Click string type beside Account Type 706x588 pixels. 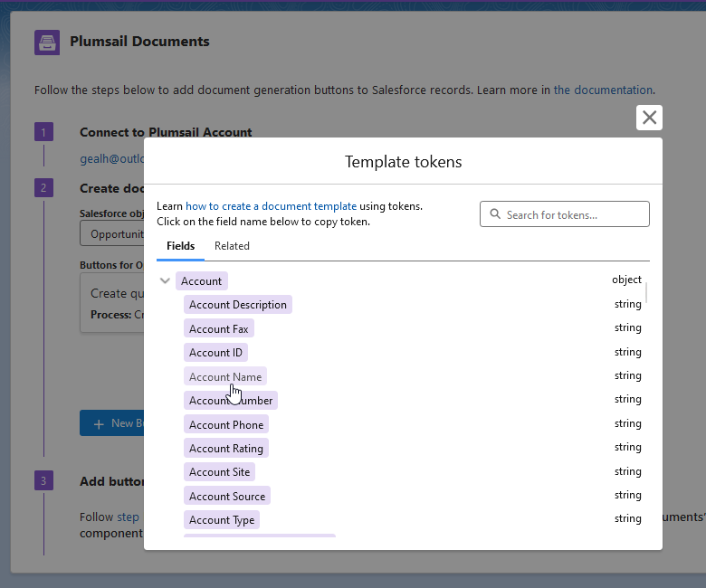tap(627, 518)
